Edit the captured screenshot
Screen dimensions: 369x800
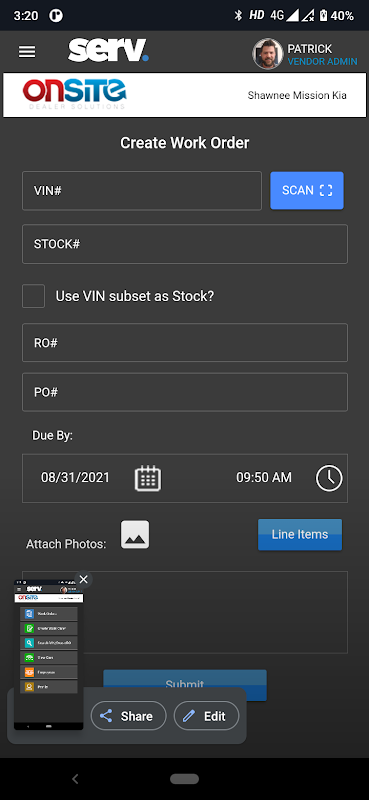coord(206,716)
